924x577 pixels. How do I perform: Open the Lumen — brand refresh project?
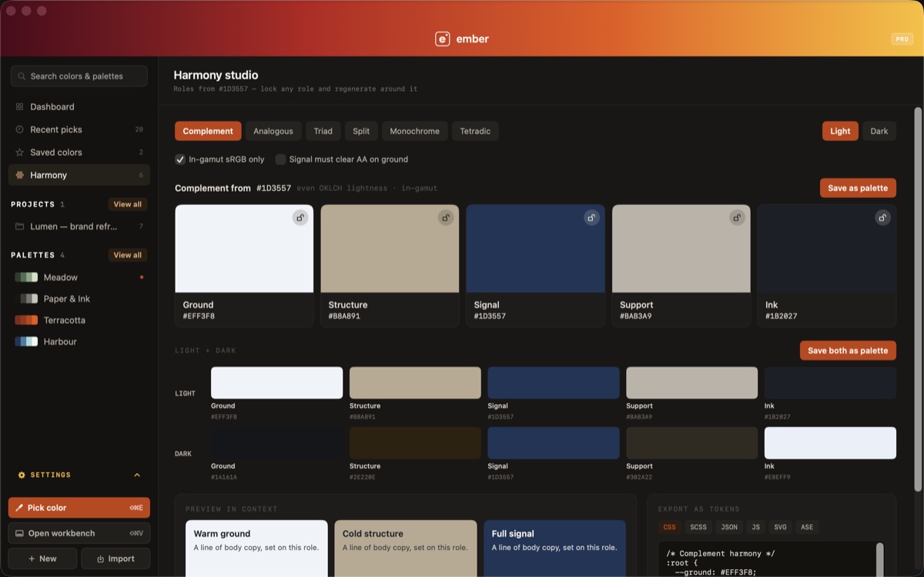point(79,226)
